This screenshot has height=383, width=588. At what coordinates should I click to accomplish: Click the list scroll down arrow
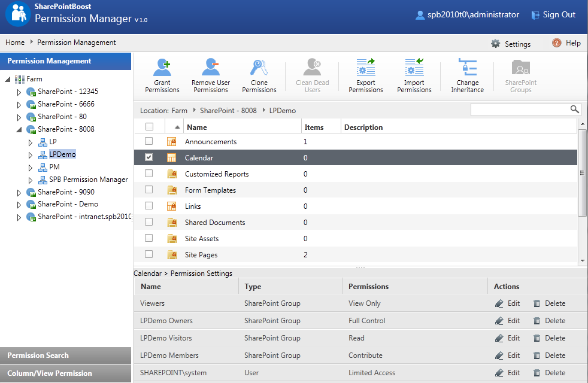pos(583,260)
